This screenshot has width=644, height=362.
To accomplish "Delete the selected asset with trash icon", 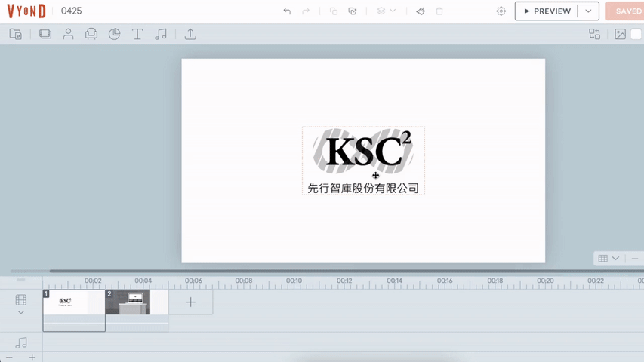I will point(439,11).
